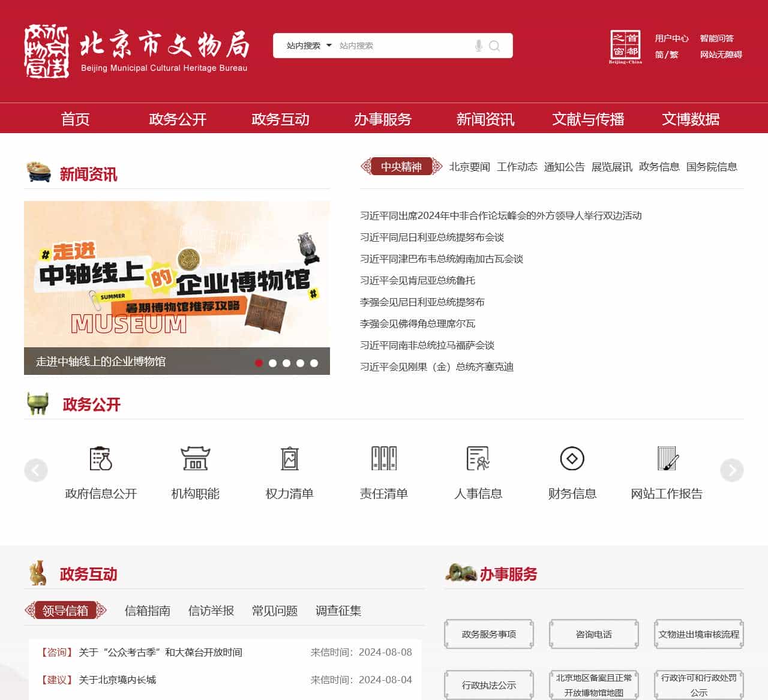Image resolution: width=768 pixels, height=700 pixels.
Task: Open the 网站工作报告 icon
Action: point(667,459)
